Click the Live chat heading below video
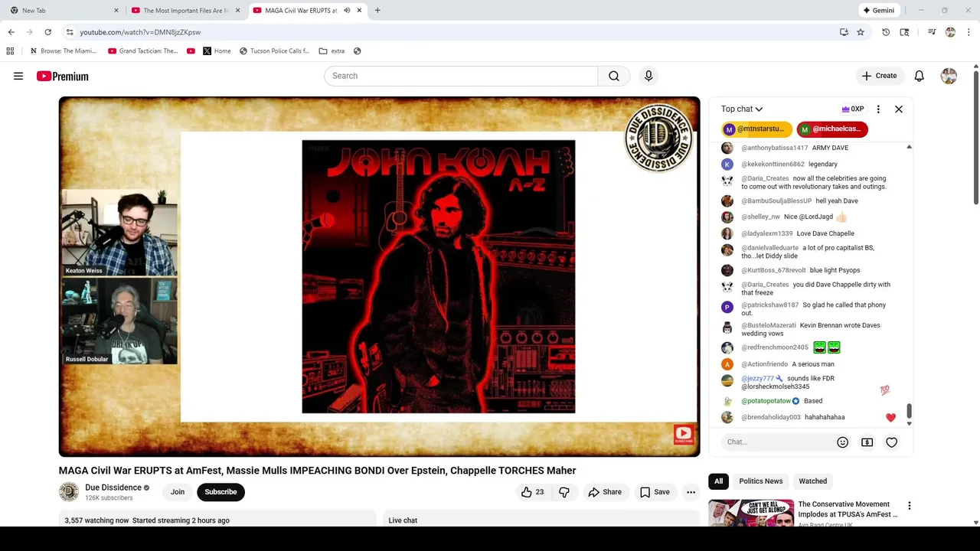Screen dimensions: 980x551 click(x=403, y=520)
